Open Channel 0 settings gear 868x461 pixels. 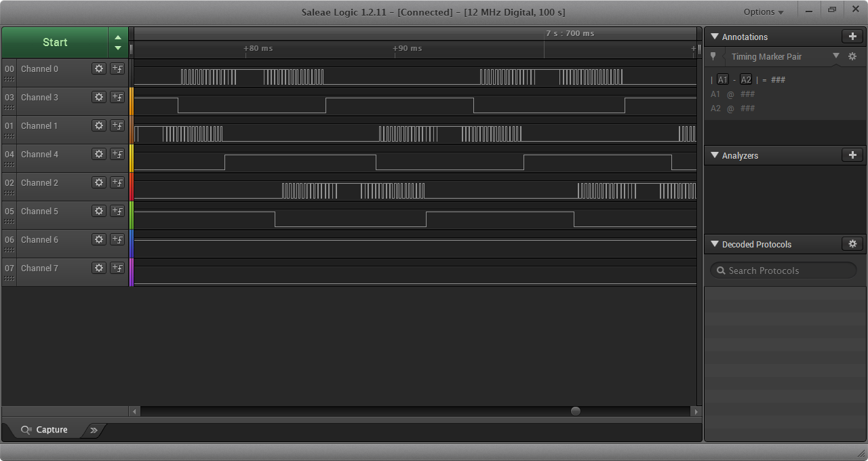click(99, 68)
